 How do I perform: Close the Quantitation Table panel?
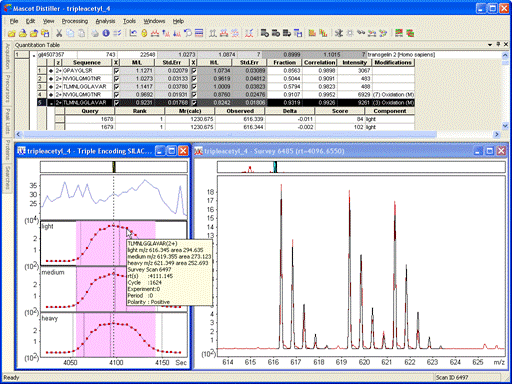tap(506, 44)
